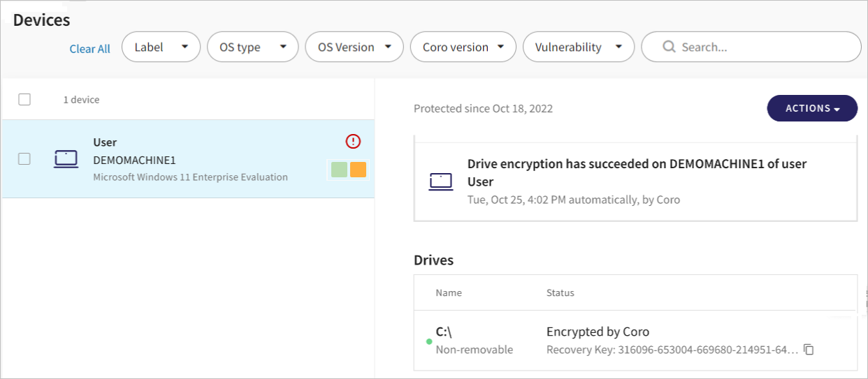The height and width of the screenshot is (379, 868).
Task: Open the Vulnerability filter dropdown
Action: point(579,47)
